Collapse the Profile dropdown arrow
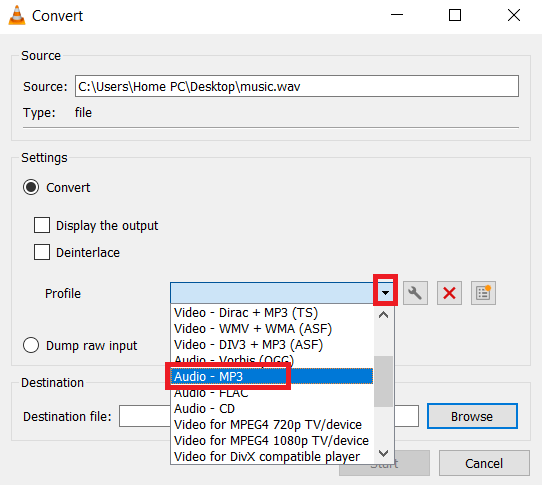Screen dimensions: 542x485 (385, 293)
